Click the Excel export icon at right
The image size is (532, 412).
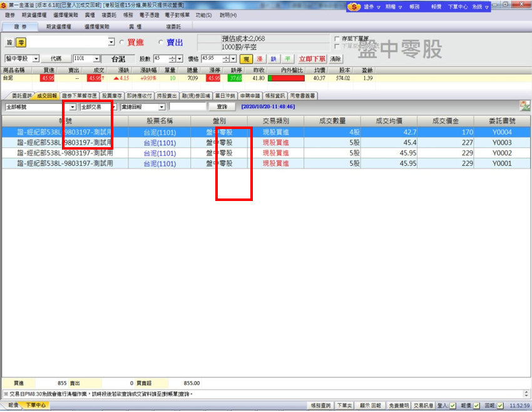tap(523, 106)
